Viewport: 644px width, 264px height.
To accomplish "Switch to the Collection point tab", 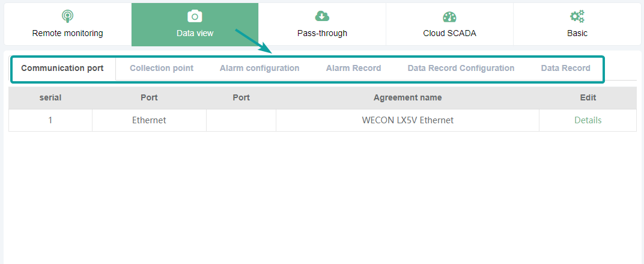I will [162, 68].
